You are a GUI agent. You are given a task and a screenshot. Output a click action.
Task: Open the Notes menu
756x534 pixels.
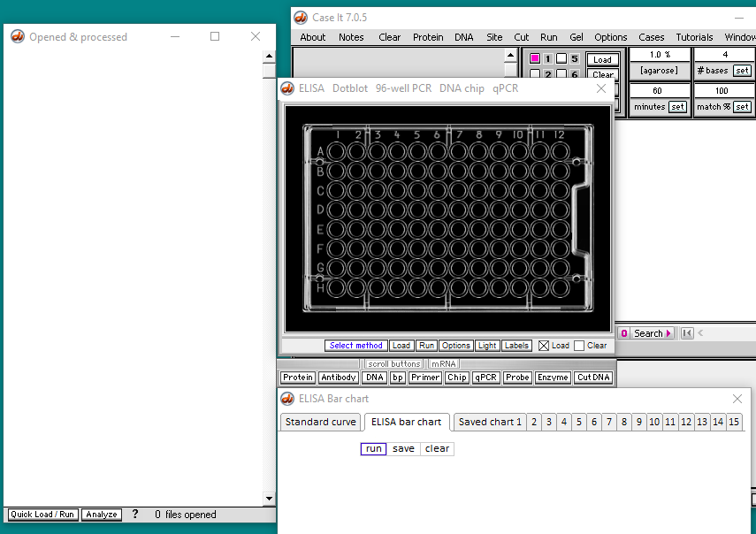tap(351, 37)
